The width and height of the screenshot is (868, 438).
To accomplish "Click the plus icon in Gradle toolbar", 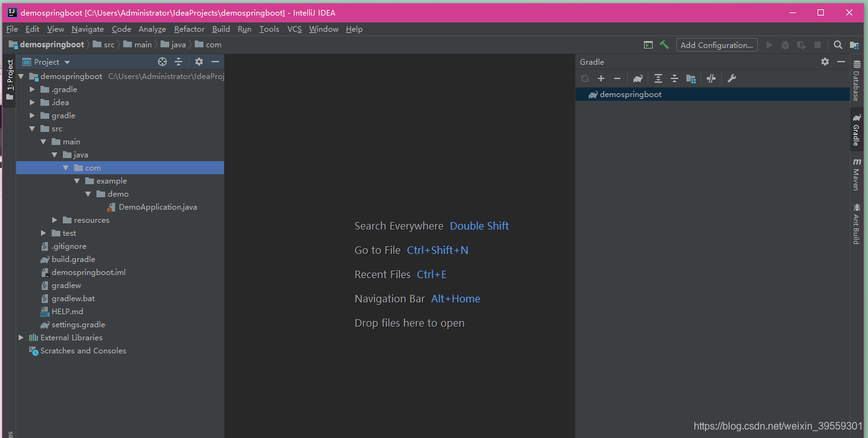I will [601, 78].
